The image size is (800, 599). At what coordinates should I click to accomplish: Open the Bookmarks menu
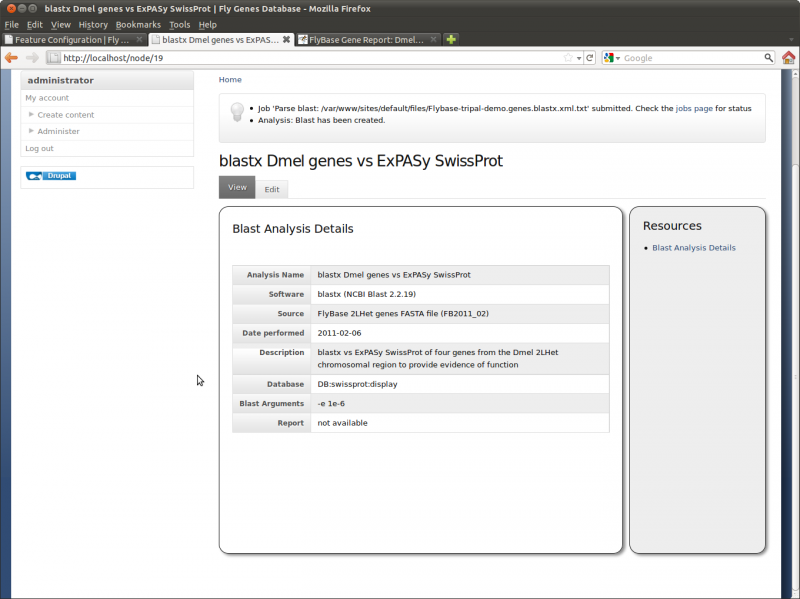(x=138, y=24)
